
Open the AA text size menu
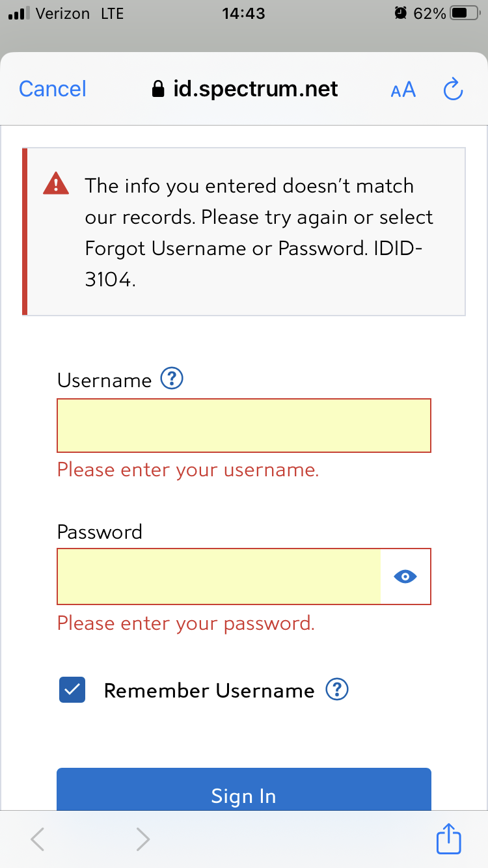coord(403,89)
